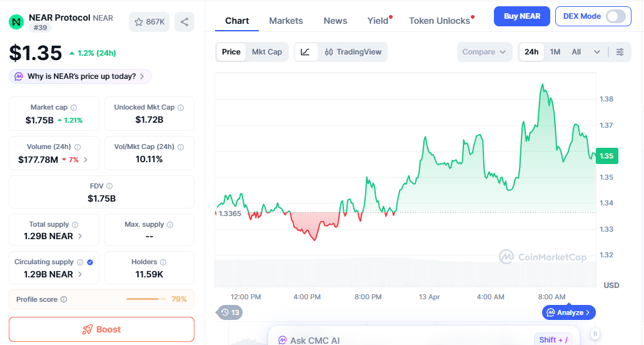Open Circulating supply info icon
This screenshot has height=345, width=644.
pyautogui.click(x=80, y=262)
